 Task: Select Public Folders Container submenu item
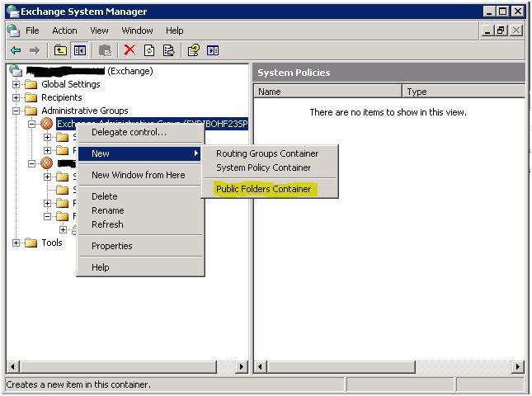[x=270, y=189]
